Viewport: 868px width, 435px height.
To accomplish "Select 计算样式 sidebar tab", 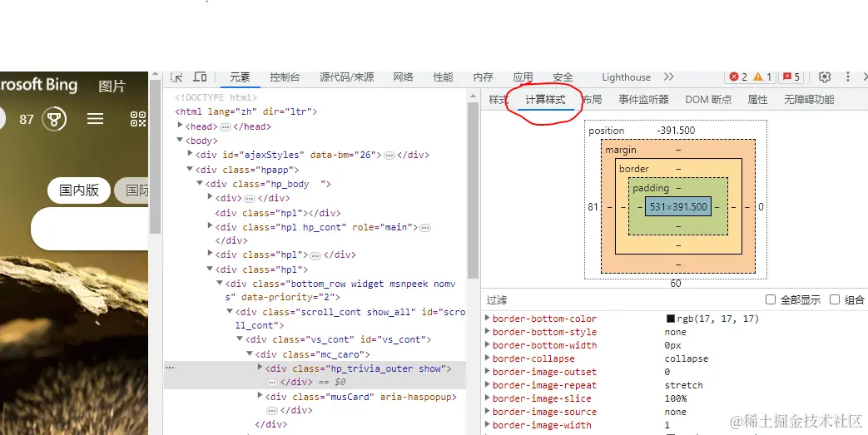I will coord(545,100).
